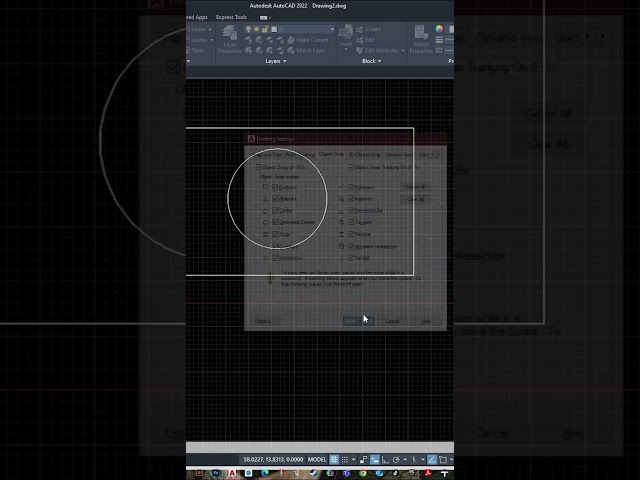Open the Linear dimension dropdown arrow
Image resolution: width=640 pixels, height=480 pixels.
point(211,29)
